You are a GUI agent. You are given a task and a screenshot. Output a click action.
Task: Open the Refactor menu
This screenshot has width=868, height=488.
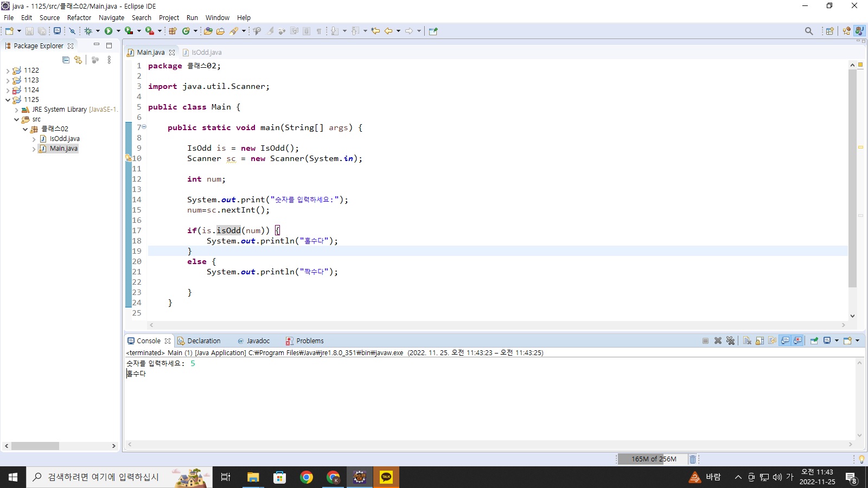[79, 17]
